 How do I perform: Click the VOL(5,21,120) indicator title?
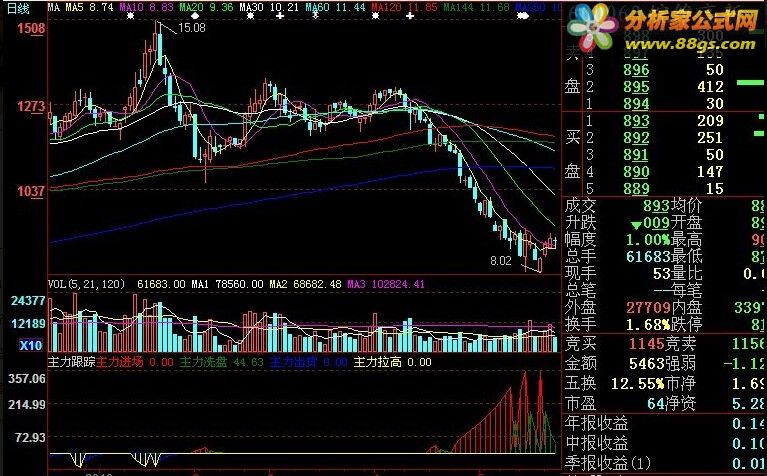(x=87, y=284)
